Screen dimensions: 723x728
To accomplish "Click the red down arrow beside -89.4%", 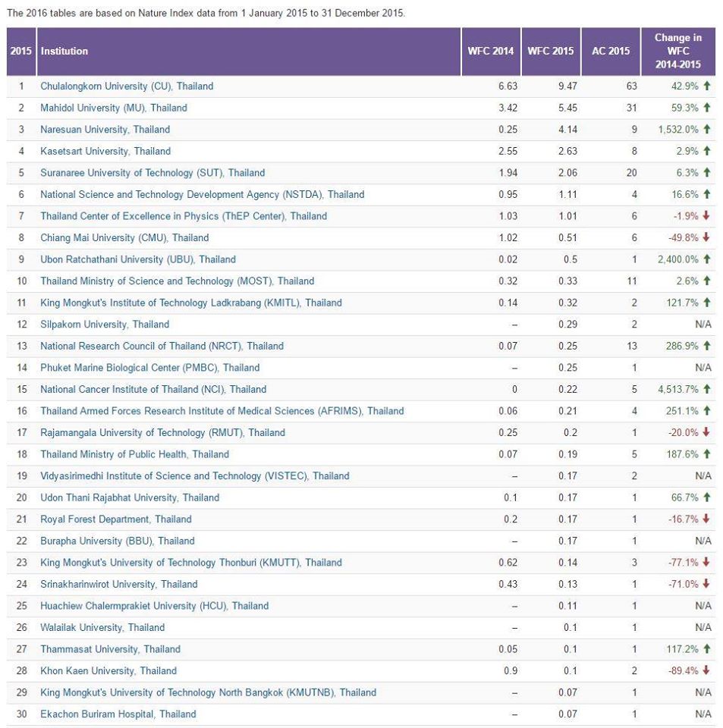I will 706,671.
